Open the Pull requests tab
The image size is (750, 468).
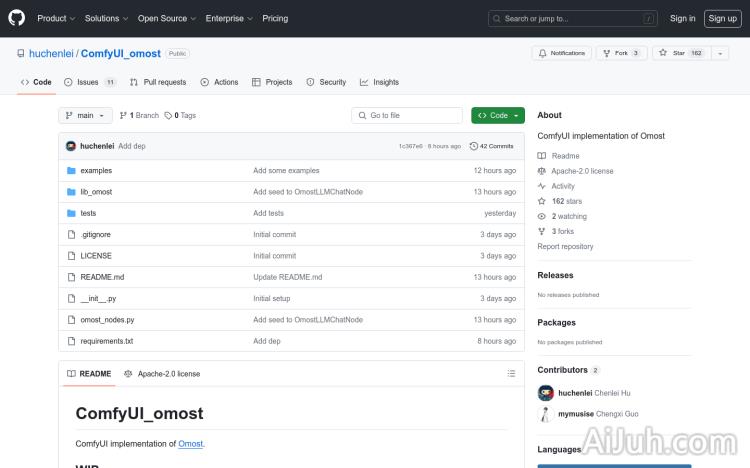[158, 82]
